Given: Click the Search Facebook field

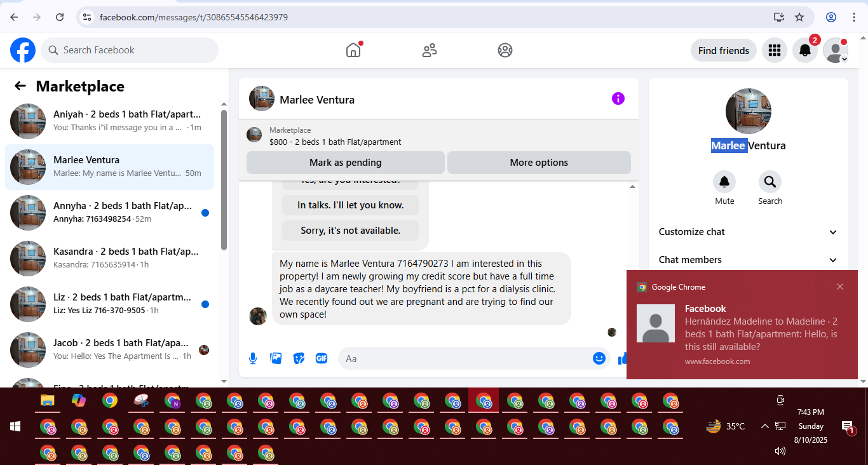Looking at the screenshot, I should pyautogui.click(x=130, y=50).
